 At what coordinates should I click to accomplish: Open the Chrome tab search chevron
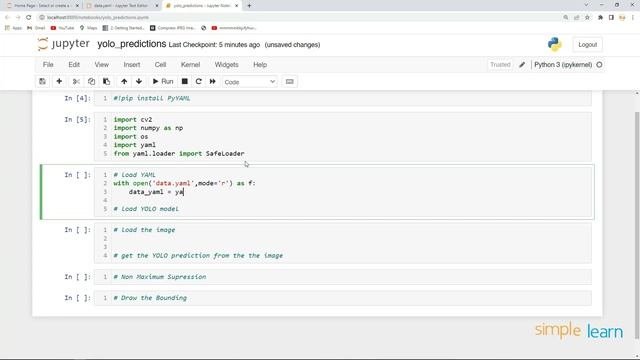point(587,5)
